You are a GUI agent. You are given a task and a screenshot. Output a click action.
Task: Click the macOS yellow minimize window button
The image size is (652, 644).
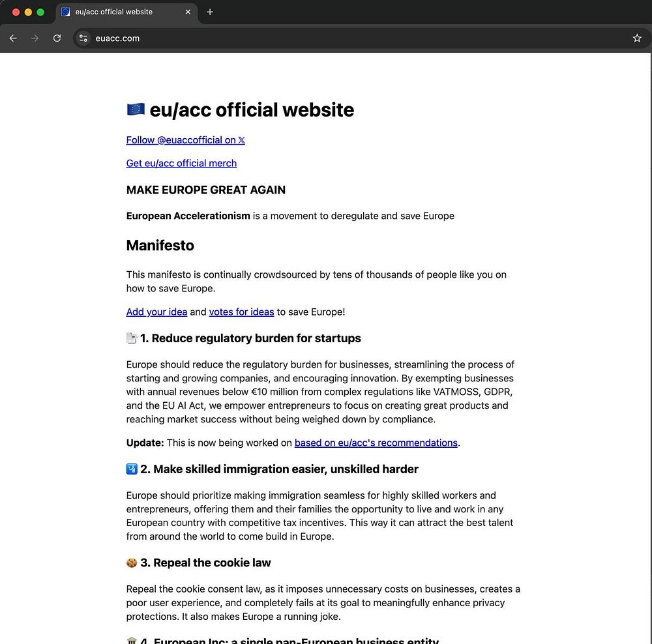point(28,12)
